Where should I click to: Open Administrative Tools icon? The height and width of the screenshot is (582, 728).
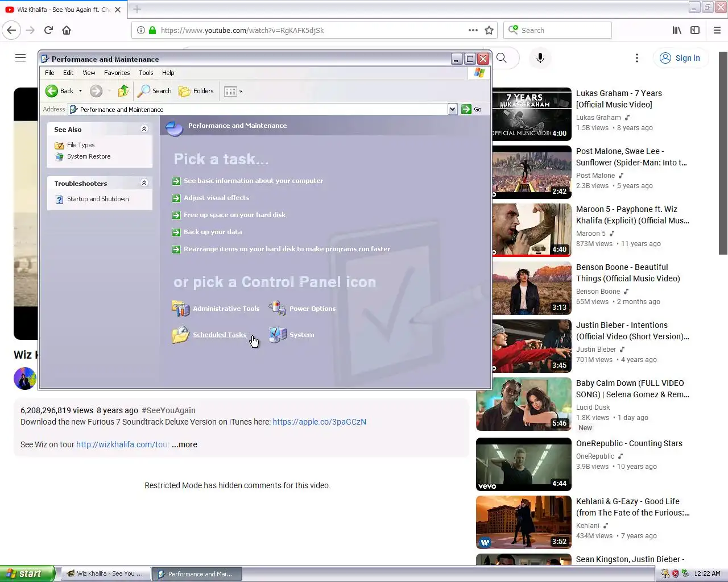(216, 309)
